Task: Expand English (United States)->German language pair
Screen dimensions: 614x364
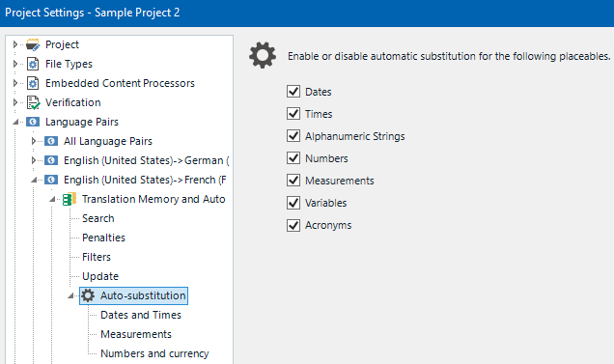Action: 34,160
